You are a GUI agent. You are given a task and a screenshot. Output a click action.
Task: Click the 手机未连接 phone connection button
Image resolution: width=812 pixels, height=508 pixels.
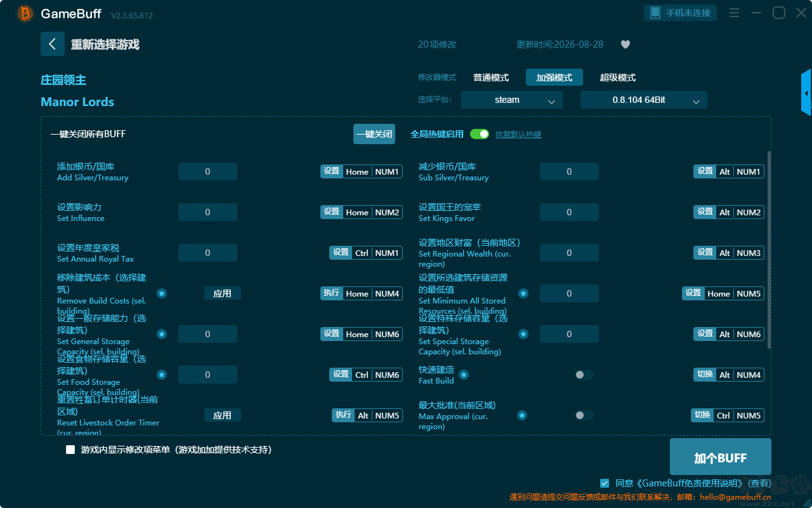(x=681, y=13)
